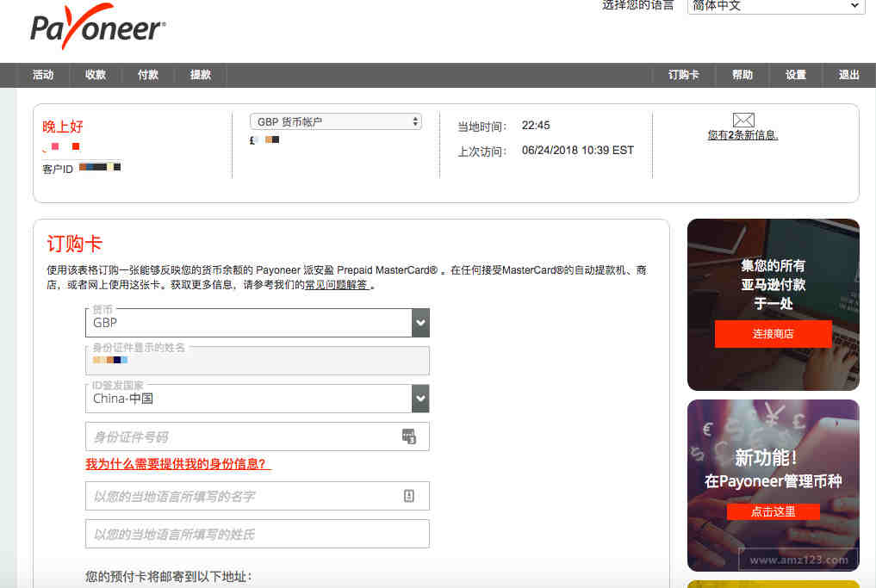
Task: Open the 提款 menu
Action: [x=201, y=75]
